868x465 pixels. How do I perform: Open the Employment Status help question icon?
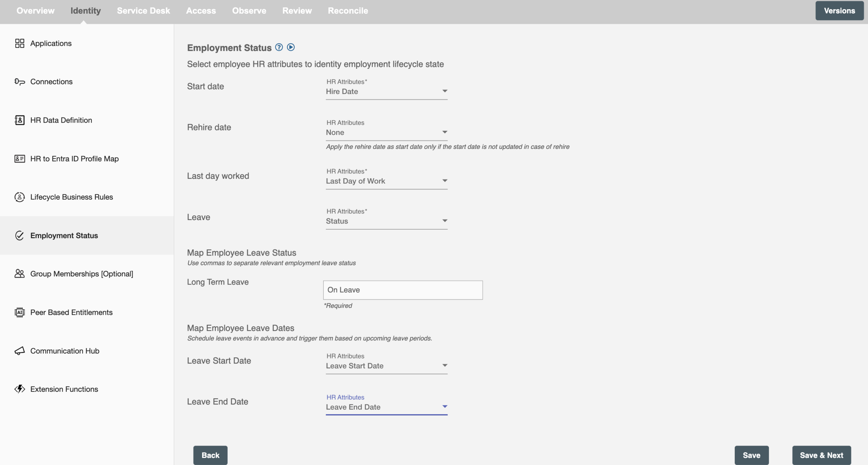click(279, 47)
